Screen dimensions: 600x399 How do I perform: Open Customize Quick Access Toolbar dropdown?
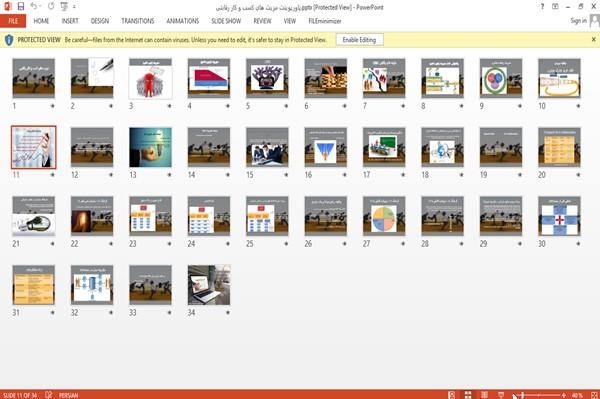click(x=74, y=7)
